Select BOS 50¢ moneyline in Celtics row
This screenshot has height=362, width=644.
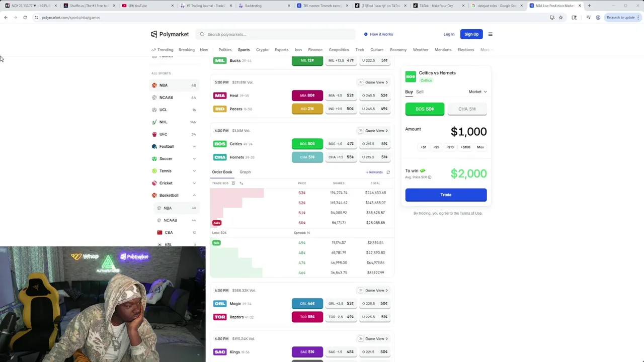307,144
